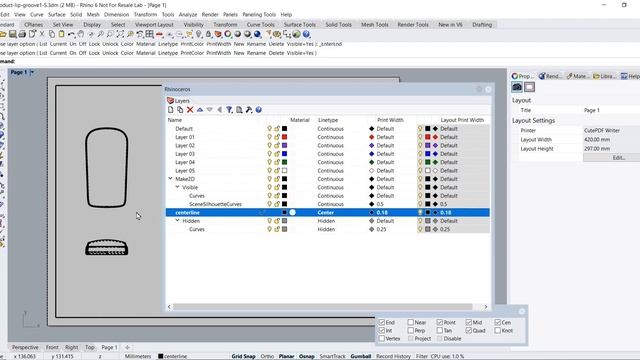
Task: Collapse the Visible sublayer group
Action: tap(177, 187)
